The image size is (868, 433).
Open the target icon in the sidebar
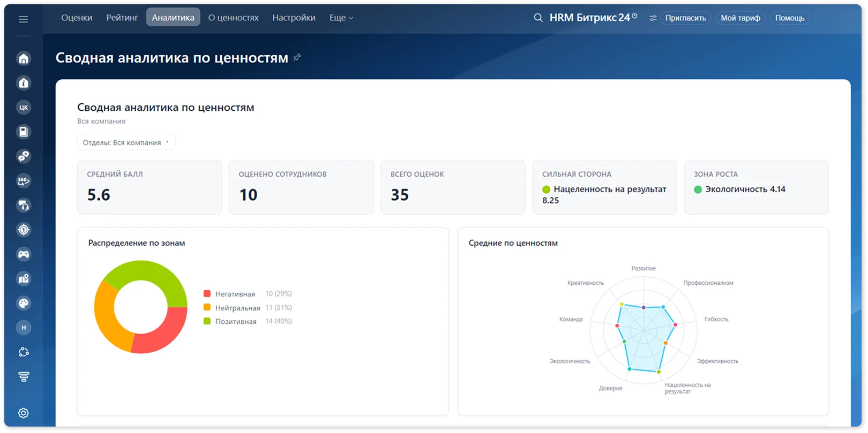click(x=24, y=230)
